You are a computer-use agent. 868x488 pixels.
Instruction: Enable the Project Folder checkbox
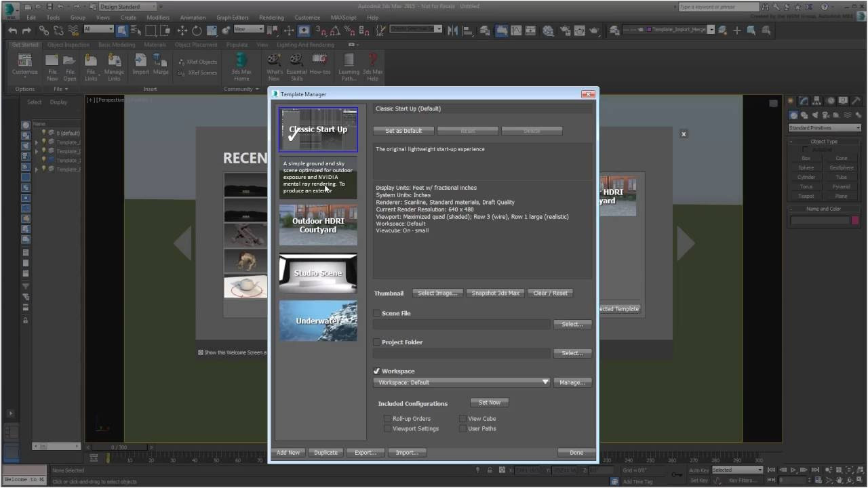pyautogui.click(x=377, y=342)
